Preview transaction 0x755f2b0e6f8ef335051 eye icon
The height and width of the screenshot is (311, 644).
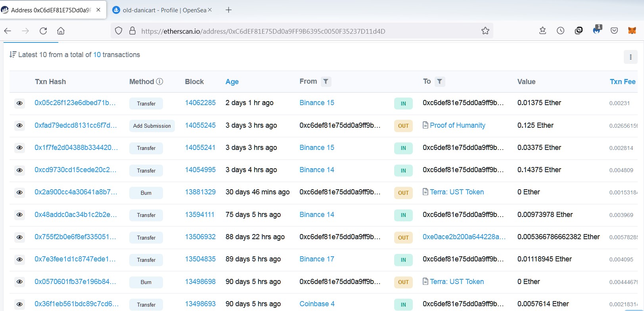pyautogui.click(x=19, y=237)
